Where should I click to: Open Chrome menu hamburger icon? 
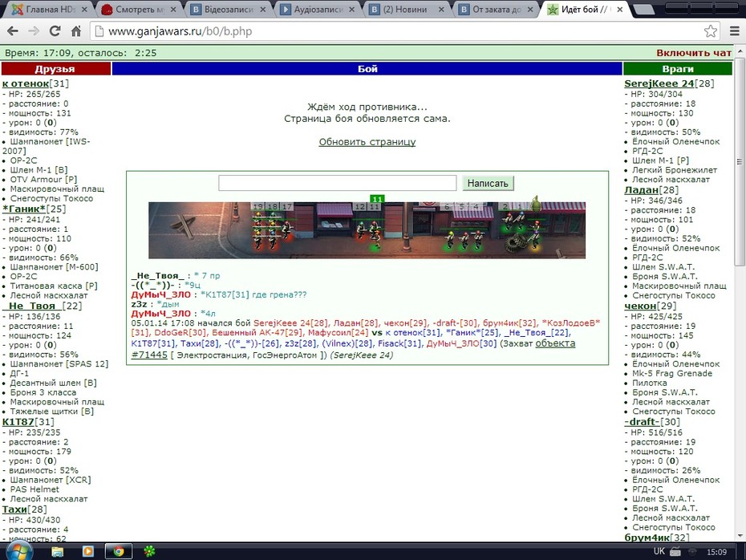click(735, 31)
